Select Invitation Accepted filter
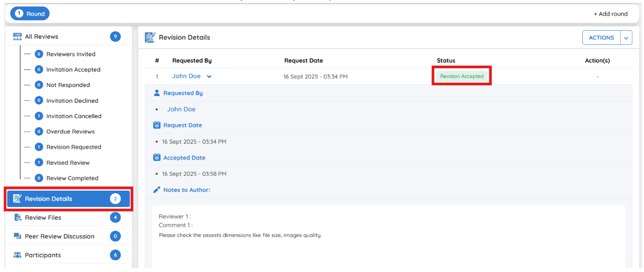 73,70
